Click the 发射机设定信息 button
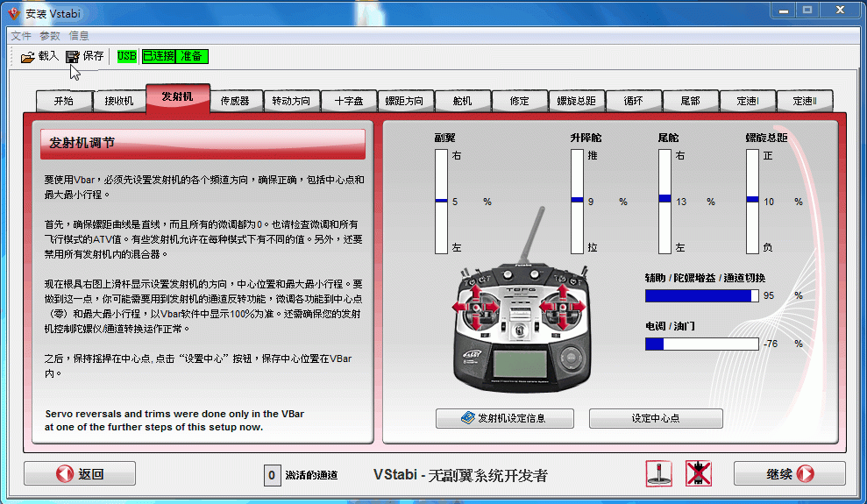 tap(504, 418)
